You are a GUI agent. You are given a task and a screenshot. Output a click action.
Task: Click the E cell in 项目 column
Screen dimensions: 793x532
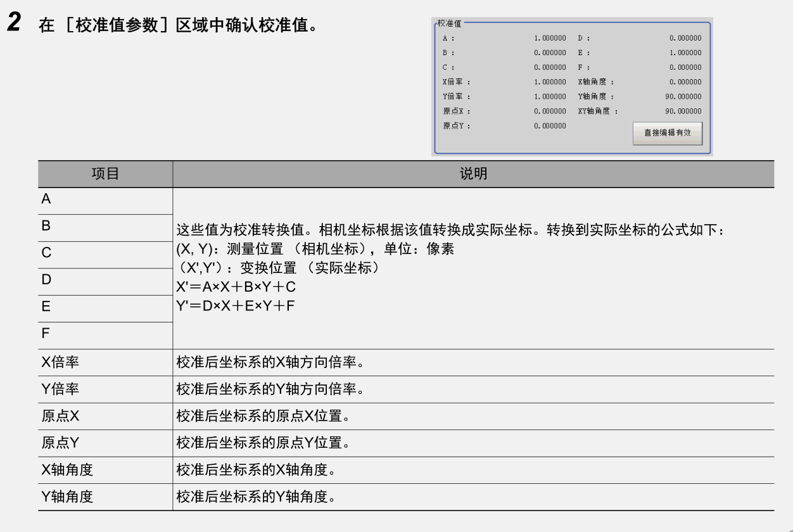point(105,308)
